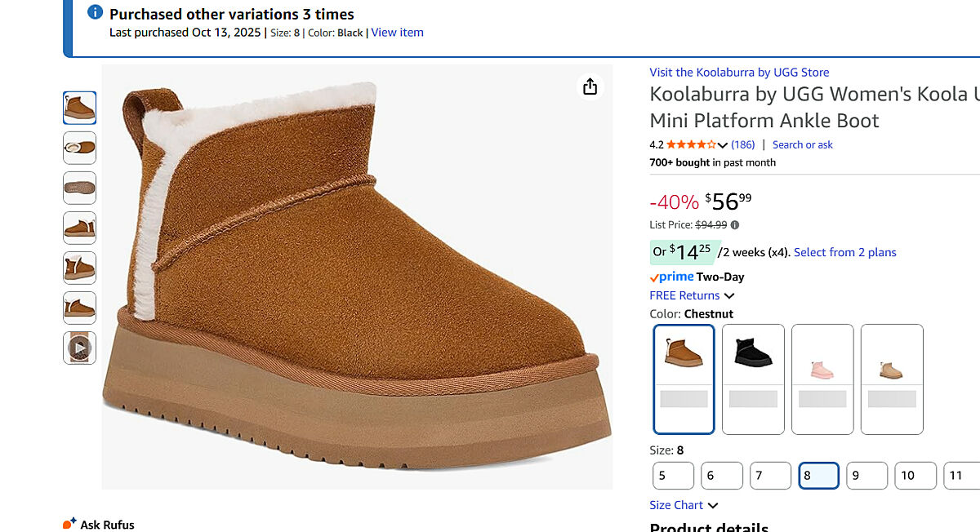The height and width of the screenshot is (532, 980).
Task: Choose size 10 option
Action: [x=916, y=475]
